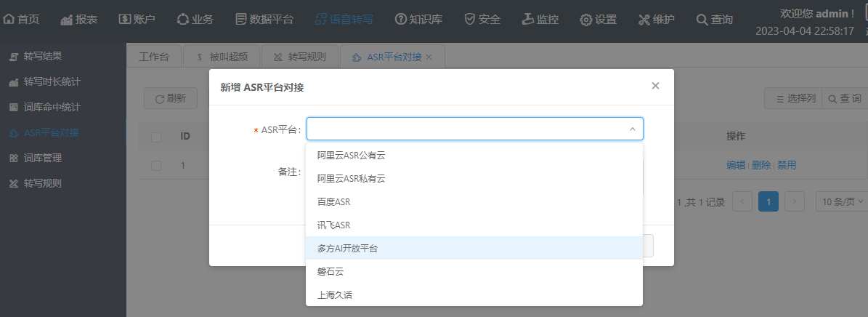This screenshot has height=317, width=868.
Task: Click the 查询 magnifier icon
Action: coord(702,20)
